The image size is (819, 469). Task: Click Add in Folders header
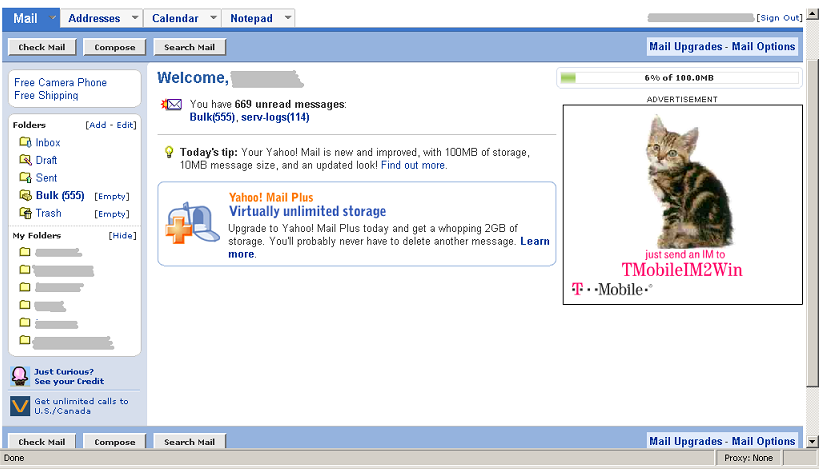(x=98, y=125)
